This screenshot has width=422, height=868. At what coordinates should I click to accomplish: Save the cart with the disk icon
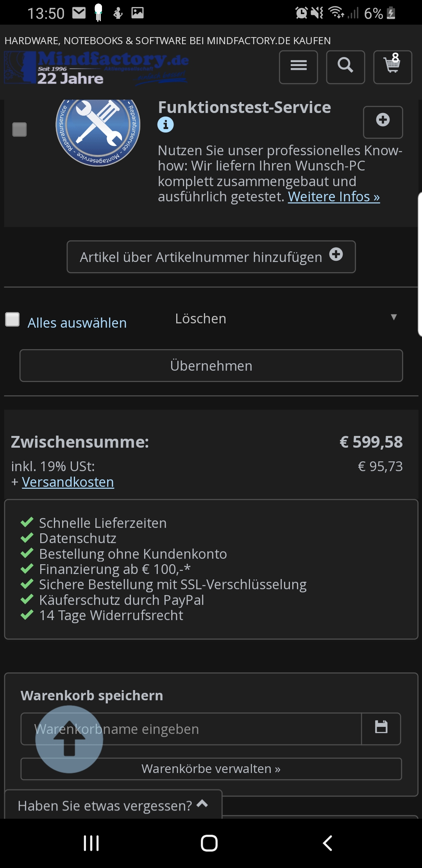381,728
